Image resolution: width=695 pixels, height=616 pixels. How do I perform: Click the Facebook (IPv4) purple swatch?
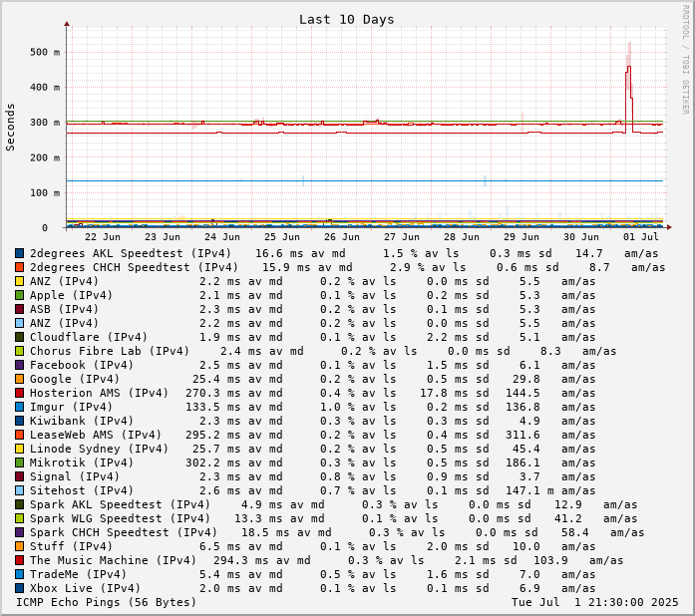click(x=19, y=365)
